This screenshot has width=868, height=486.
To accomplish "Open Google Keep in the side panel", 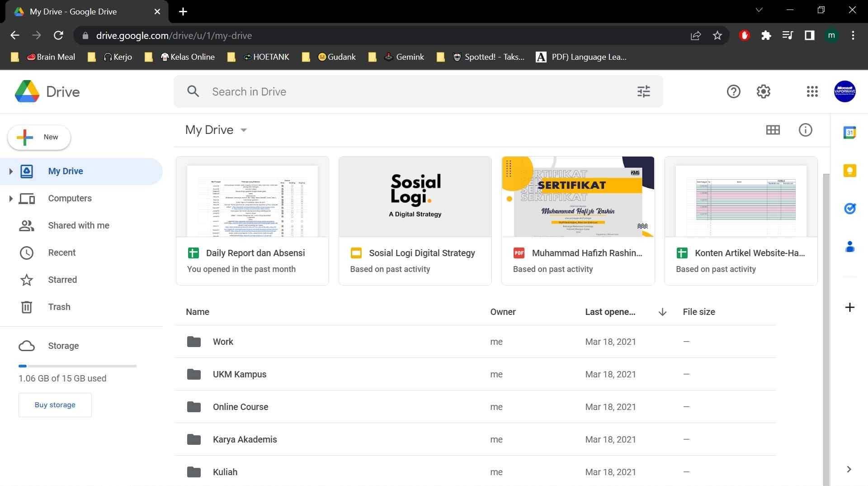I will pos(849,171).
